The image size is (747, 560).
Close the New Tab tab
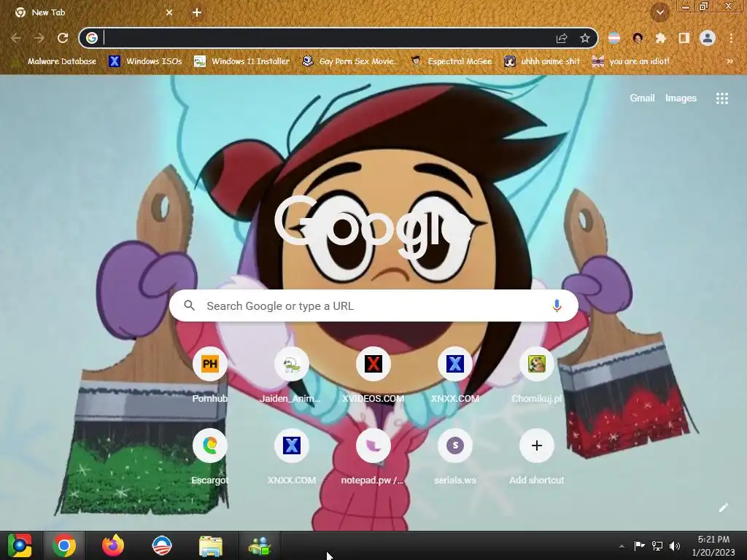[169, 12]
